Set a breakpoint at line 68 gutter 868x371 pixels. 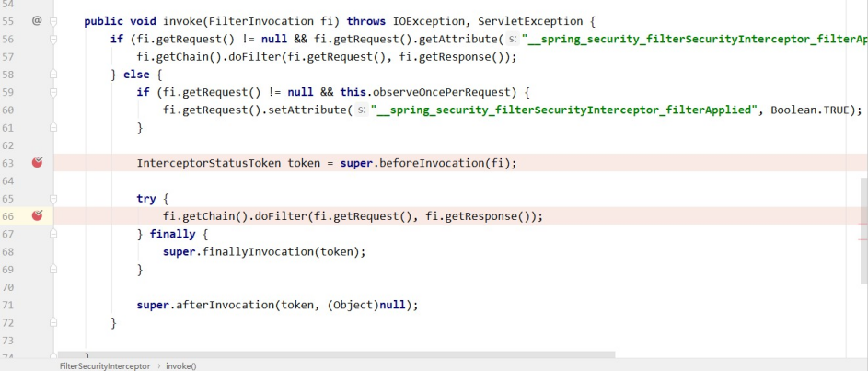(x=38, y=252)
